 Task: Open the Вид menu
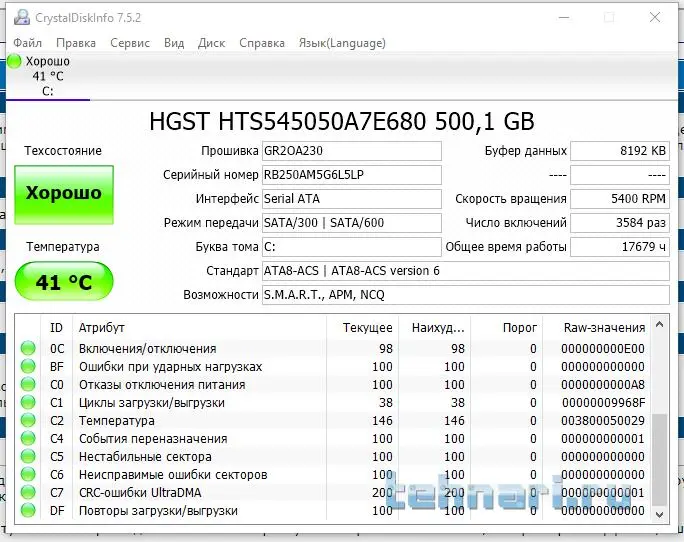[174, 43]
